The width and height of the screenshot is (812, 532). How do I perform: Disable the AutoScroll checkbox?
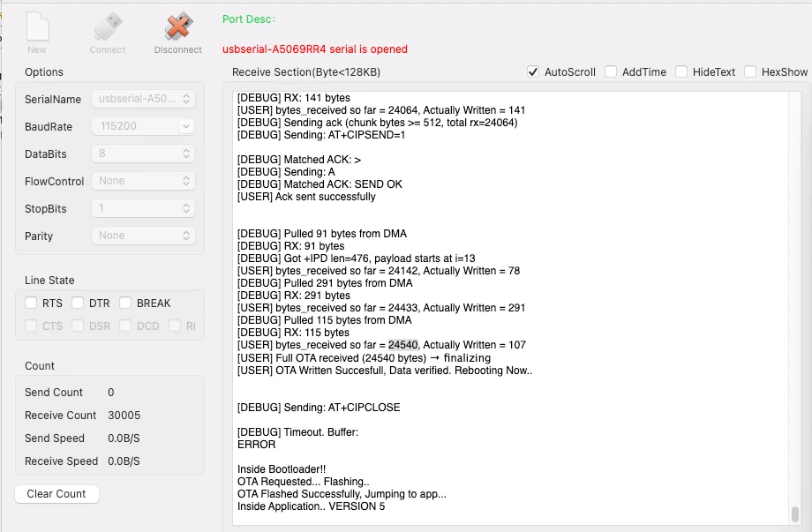(x=533, y=71)
